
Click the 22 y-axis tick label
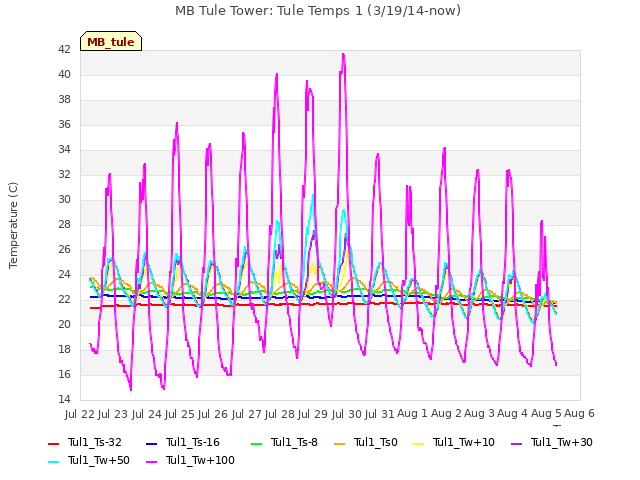coord(64,300)
